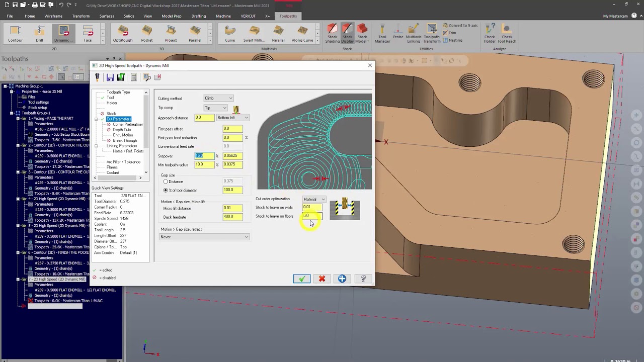Switch to the Solids ribbon tab
644x362 pixels.
click(x=129, y=16)
